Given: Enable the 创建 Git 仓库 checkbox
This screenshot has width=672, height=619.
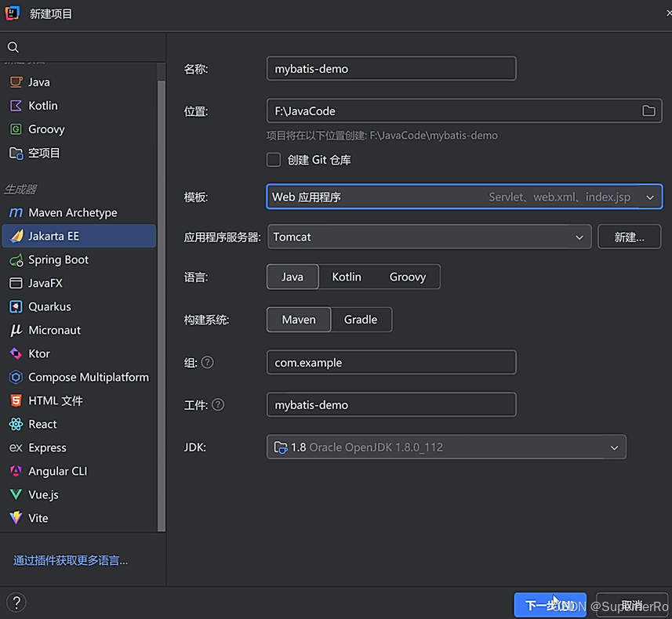Looking at the screenshot, I should [274, 160].
